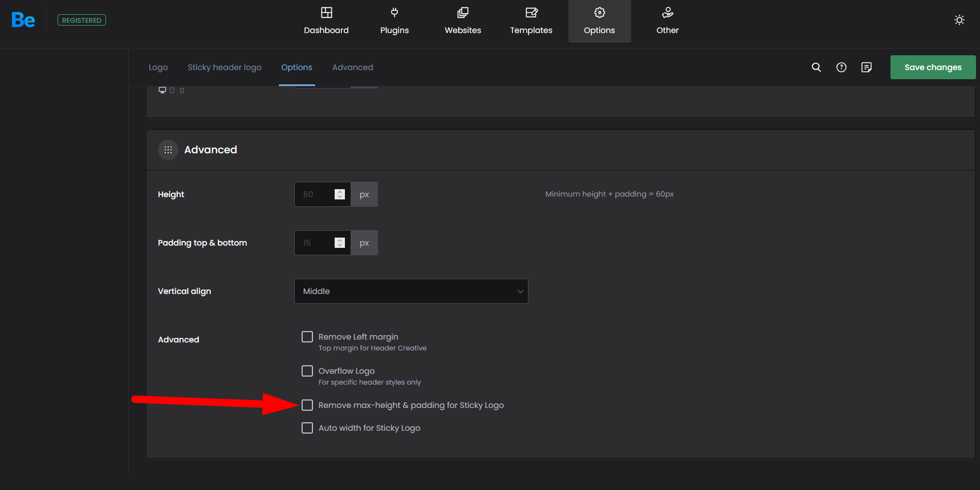Go to the Websites section
The image size is (980, 490).
point(463,21)
